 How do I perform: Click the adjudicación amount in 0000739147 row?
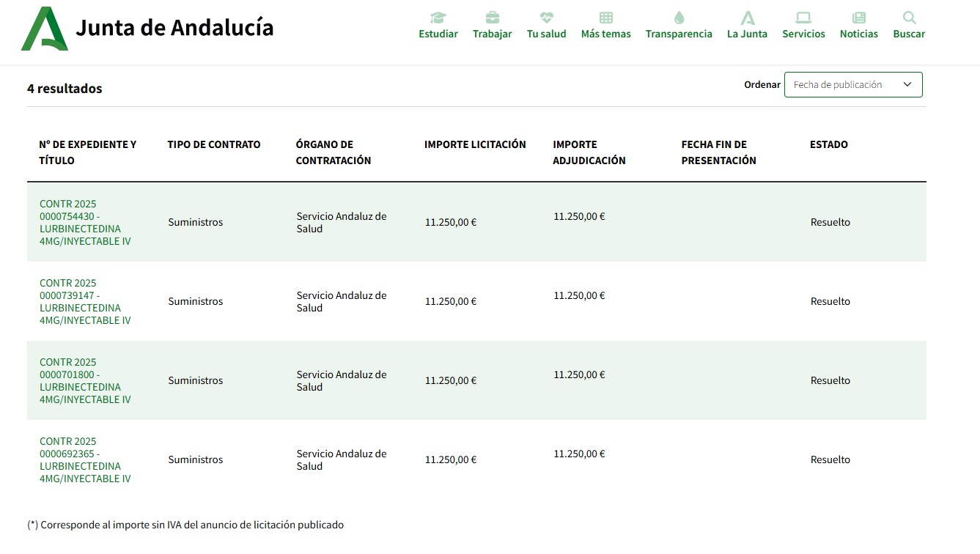pos(579,295)
